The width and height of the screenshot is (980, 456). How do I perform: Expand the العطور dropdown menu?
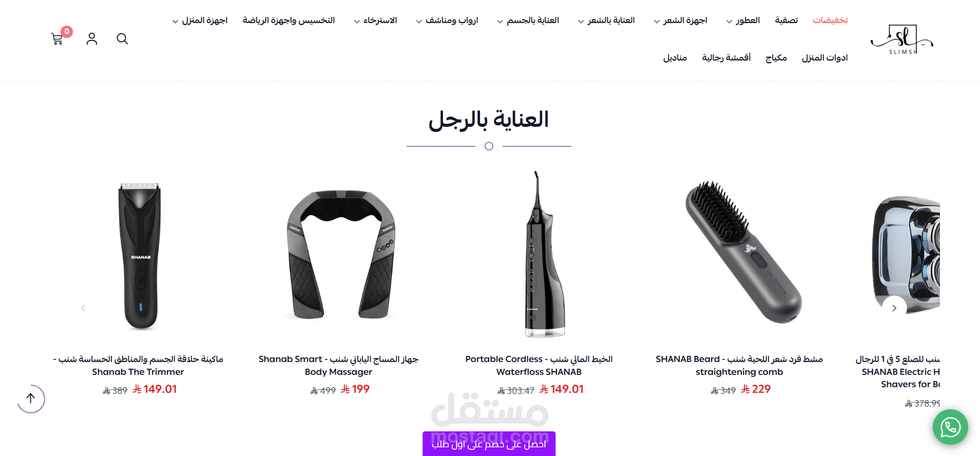743,21
